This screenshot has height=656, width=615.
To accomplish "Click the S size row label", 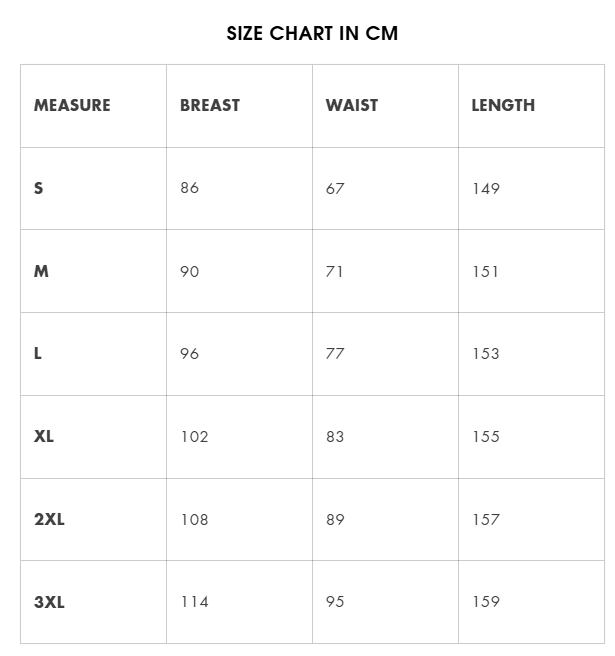I will pos(38,188).
